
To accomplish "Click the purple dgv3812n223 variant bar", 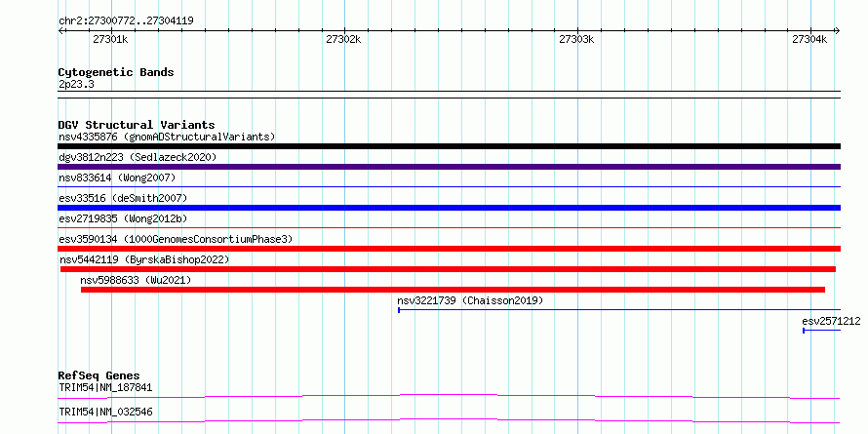I will click(x=449, y=167).
